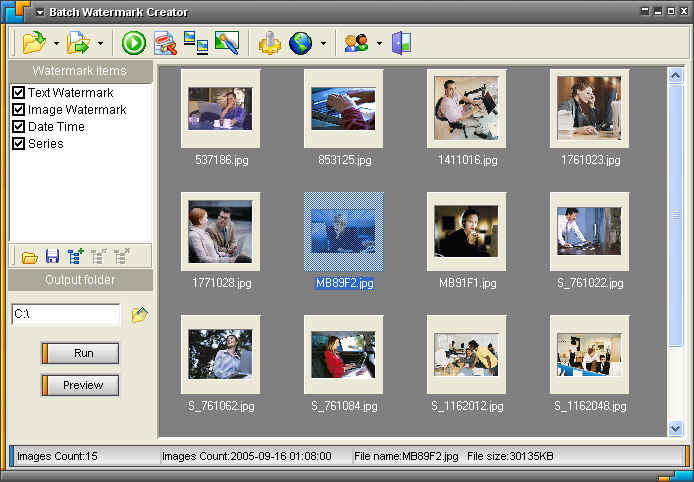This screenshot has height=482, width=694.
Task: Select the 1771028.jpg thumbnail
Action: (220, 231)
